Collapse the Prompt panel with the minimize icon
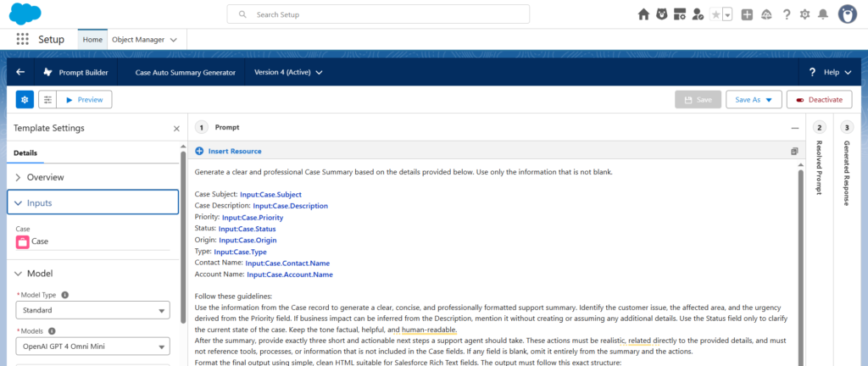 [x=794, y=128]
